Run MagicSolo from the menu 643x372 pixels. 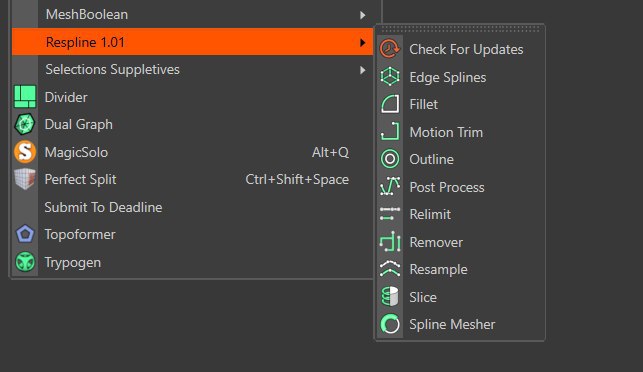tap(192, 152)
